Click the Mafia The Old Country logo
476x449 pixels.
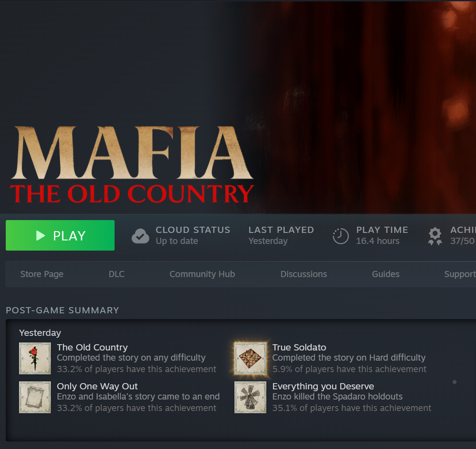point(132,164)
